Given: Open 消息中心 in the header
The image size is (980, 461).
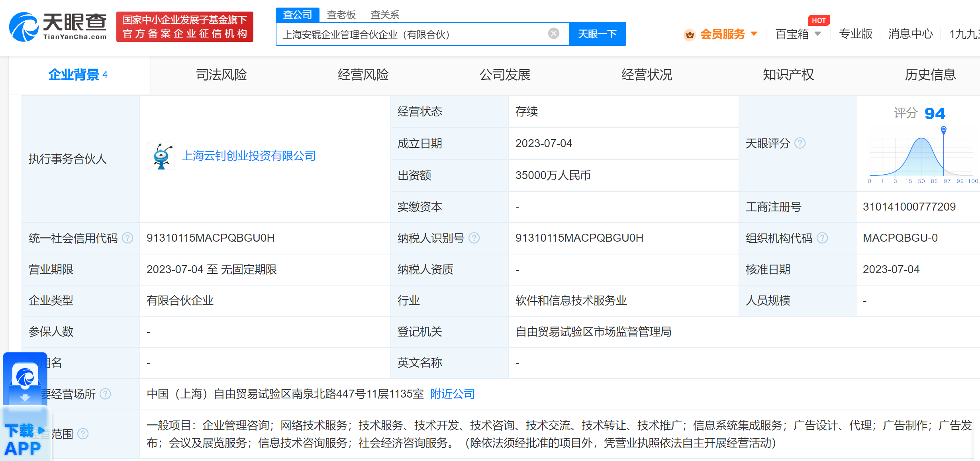Looking at the screenshot, I should coord(910,34).
